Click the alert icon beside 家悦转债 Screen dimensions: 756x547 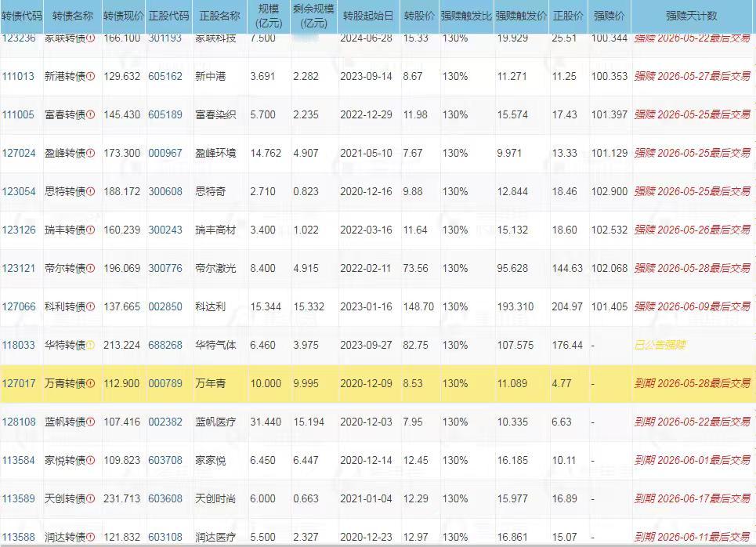click(x=91, y=460)
